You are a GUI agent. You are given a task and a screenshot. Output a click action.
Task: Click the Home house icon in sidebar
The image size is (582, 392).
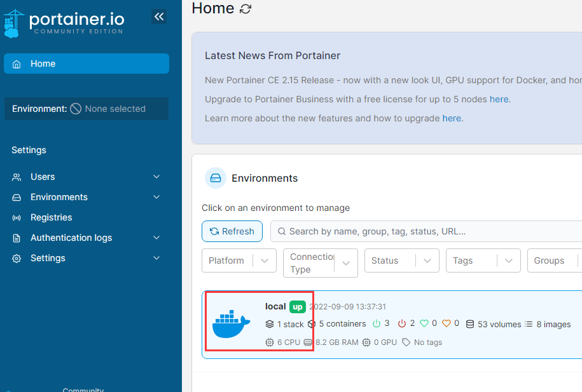17,64
